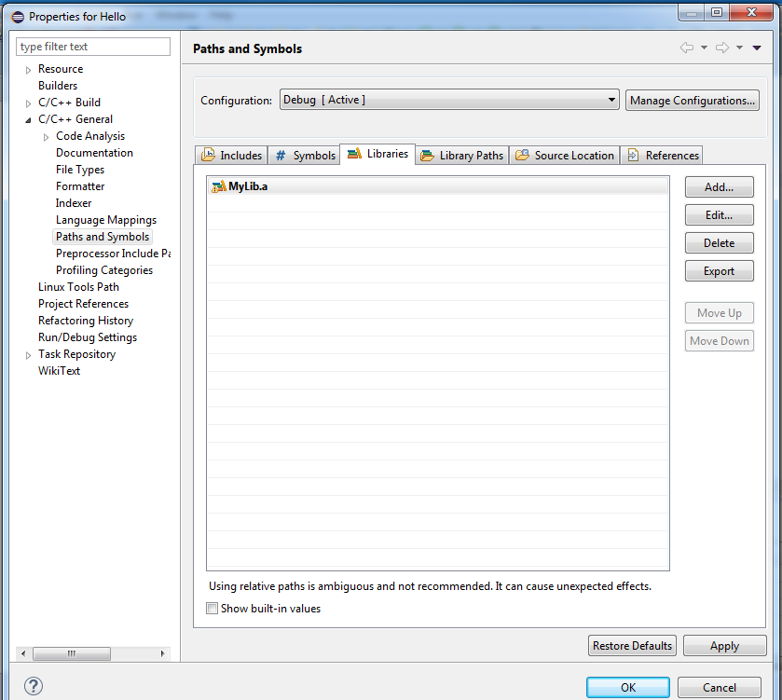
Task: Expand the Code Analysis tree node
Action: pos(46,137)
